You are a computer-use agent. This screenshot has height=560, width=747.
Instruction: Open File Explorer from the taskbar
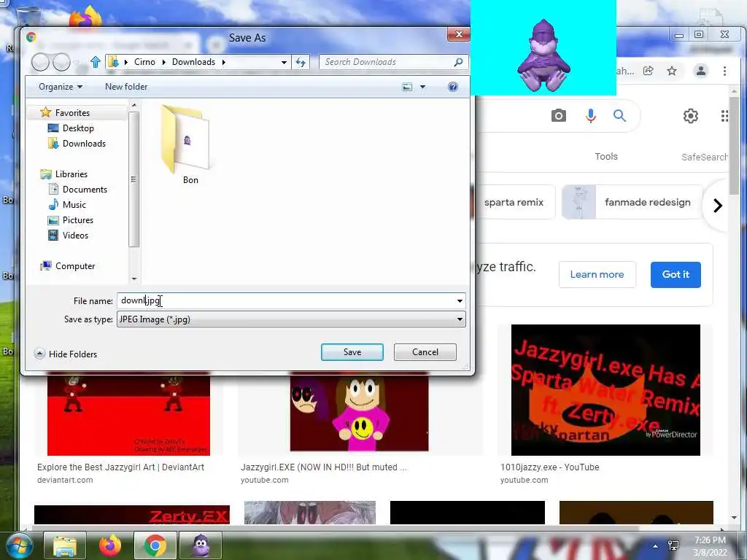(x=65, y=545)
